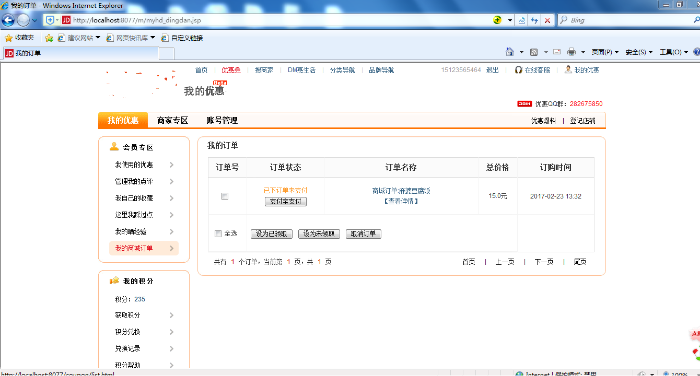
Task: Click the 上一页 pagination link
Action: tap(504, 262)
